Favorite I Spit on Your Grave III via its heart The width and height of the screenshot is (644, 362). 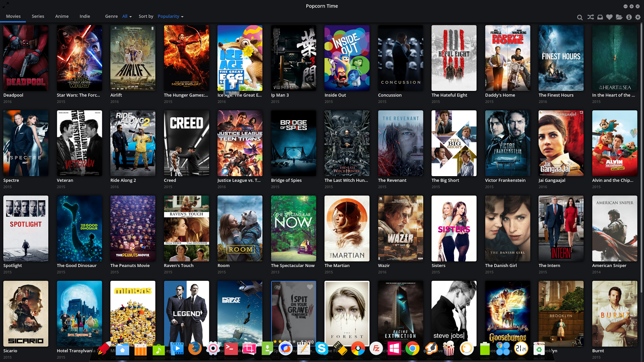[310, 287]
